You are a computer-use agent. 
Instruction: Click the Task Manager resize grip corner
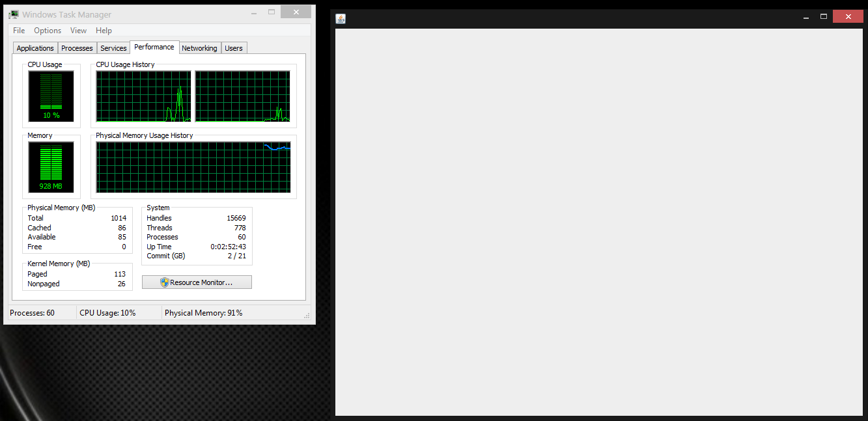307,316
